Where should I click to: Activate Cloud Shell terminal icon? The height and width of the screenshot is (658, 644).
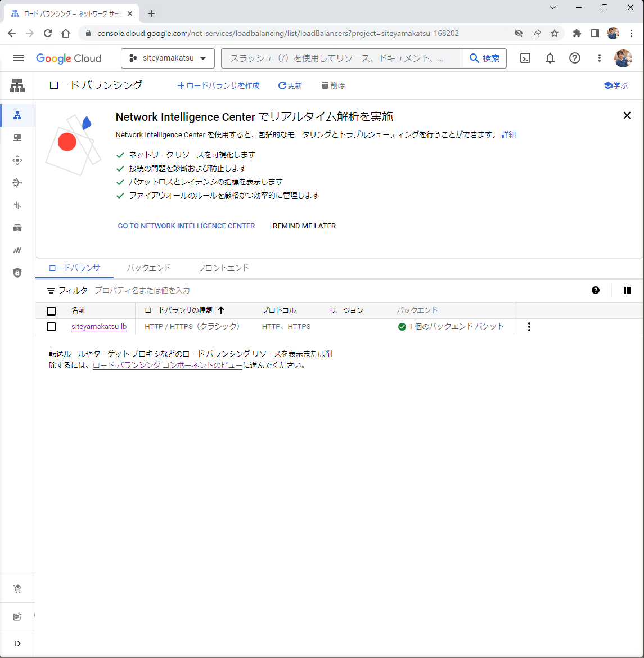(525, 58)
